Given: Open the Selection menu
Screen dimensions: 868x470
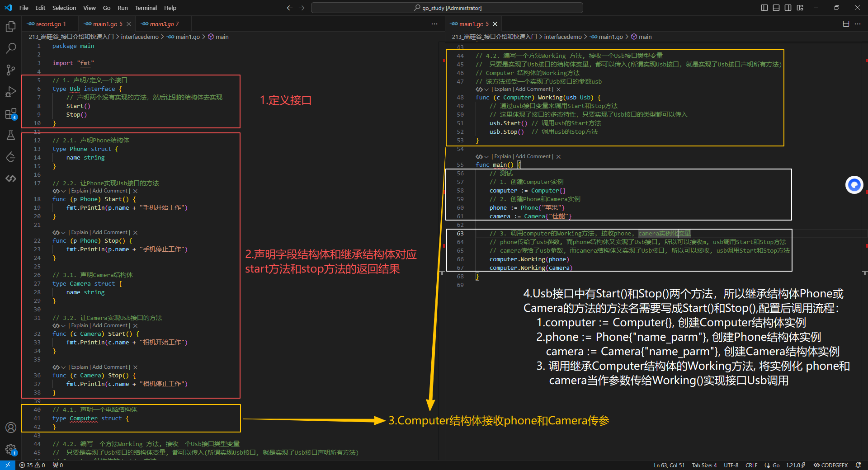Looking at the screenshot, I should click(x=64, y=8).
